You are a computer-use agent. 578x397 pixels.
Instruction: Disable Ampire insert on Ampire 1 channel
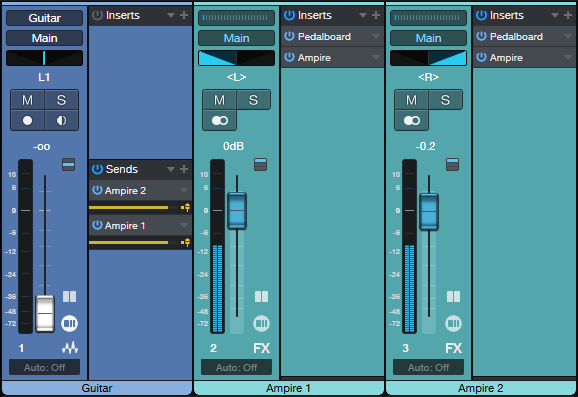[289, 57]
